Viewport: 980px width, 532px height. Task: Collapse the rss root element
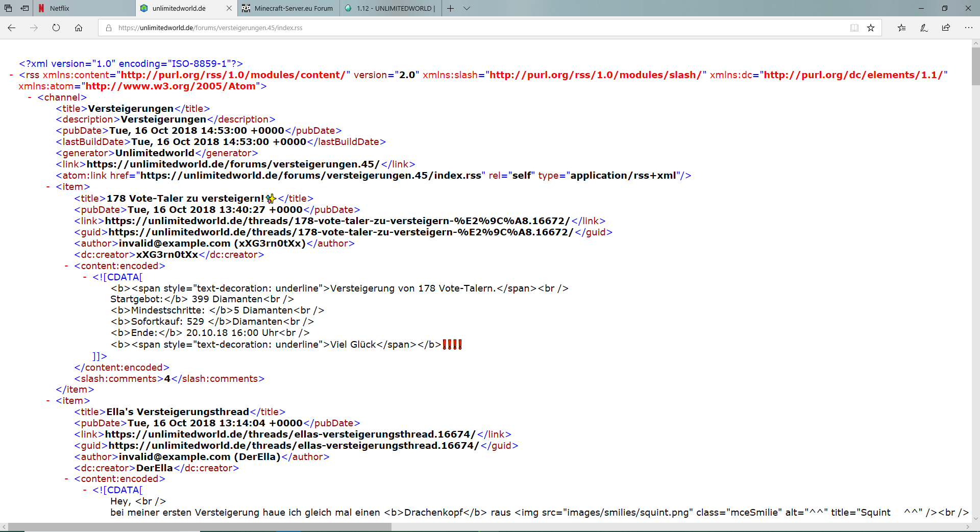(x=11, y=75)
